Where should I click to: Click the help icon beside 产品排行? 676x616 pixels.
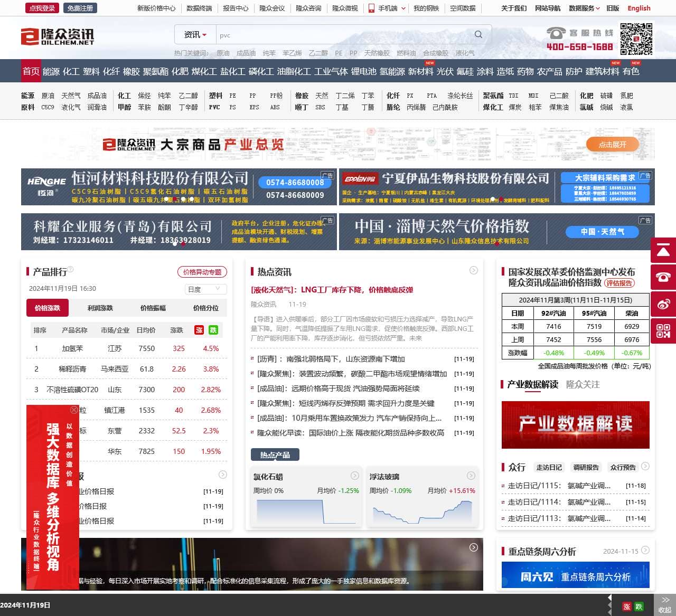71,269
